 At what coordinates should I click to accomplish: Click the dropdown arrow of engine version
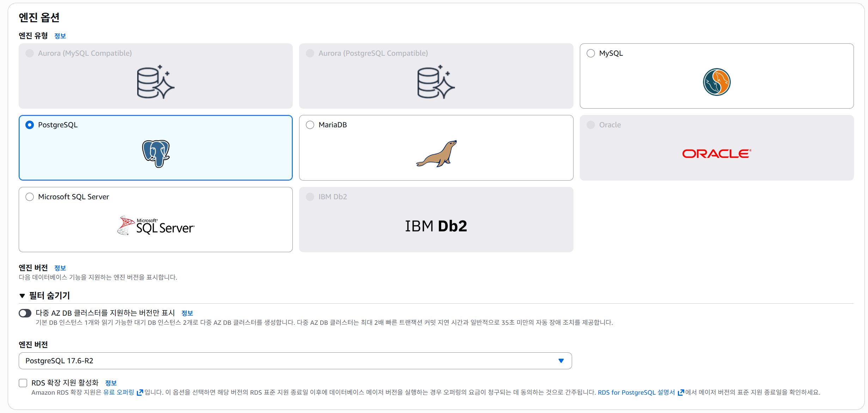pos(561,361)
